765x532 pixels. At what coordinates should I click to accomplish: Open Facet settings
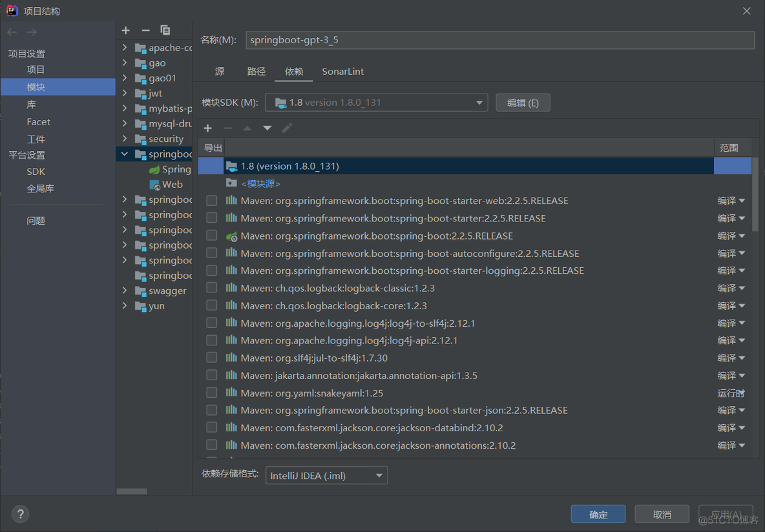point(39,122)
